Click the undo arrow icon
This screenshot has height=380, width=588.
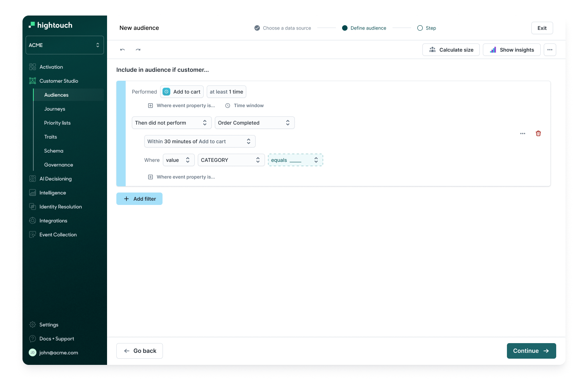123,50
